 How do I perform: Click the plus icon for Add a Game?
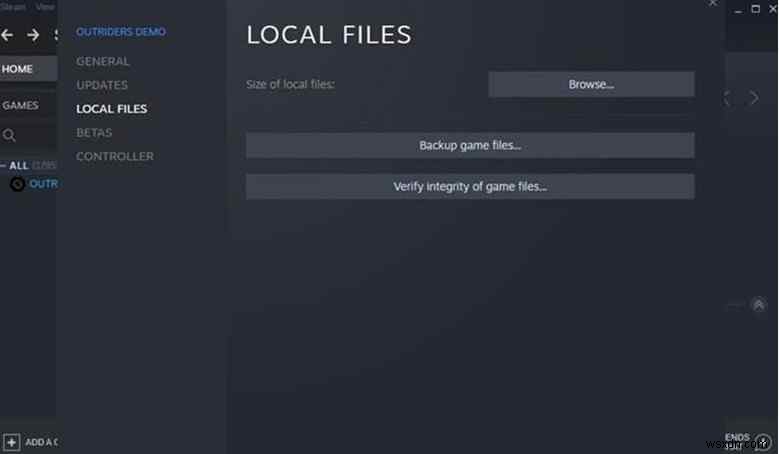pyautogui.click(x=11, y=442)
